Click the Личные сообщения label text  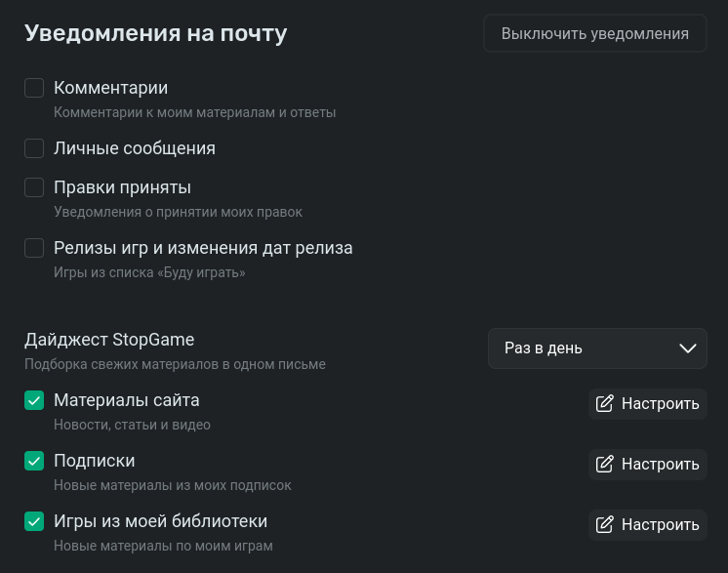click(135, 148)
